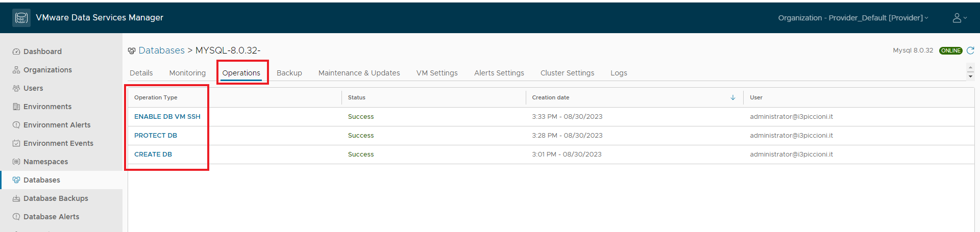Open the Logs tab

[x=619, y=73]
